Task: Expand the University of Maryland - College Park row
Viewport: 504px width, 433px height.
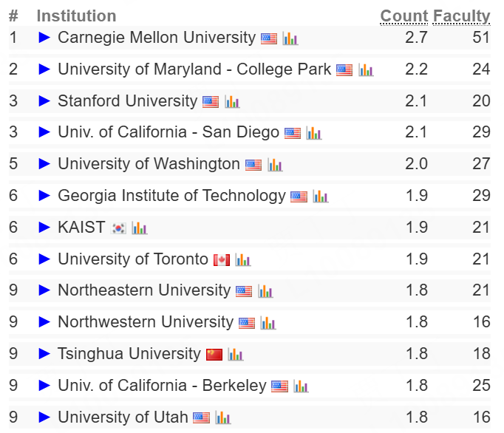Action: 44,69
